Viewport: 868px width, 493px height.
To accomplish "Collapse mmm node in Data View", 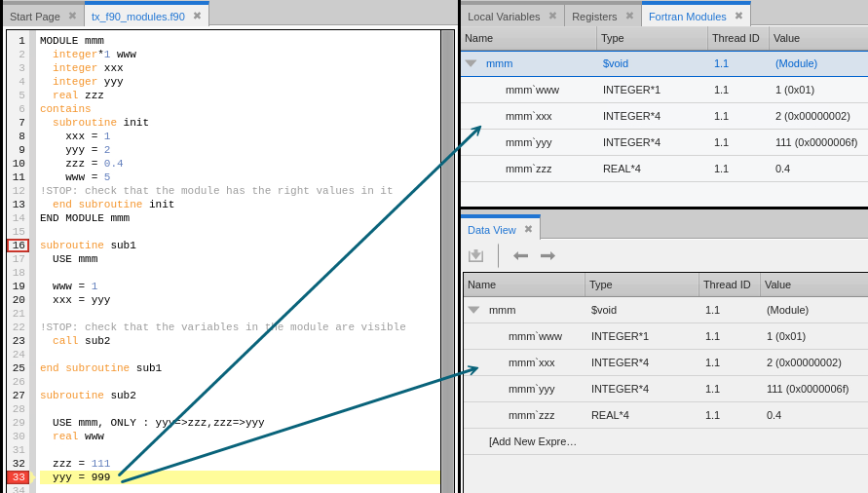I will 473,310.
